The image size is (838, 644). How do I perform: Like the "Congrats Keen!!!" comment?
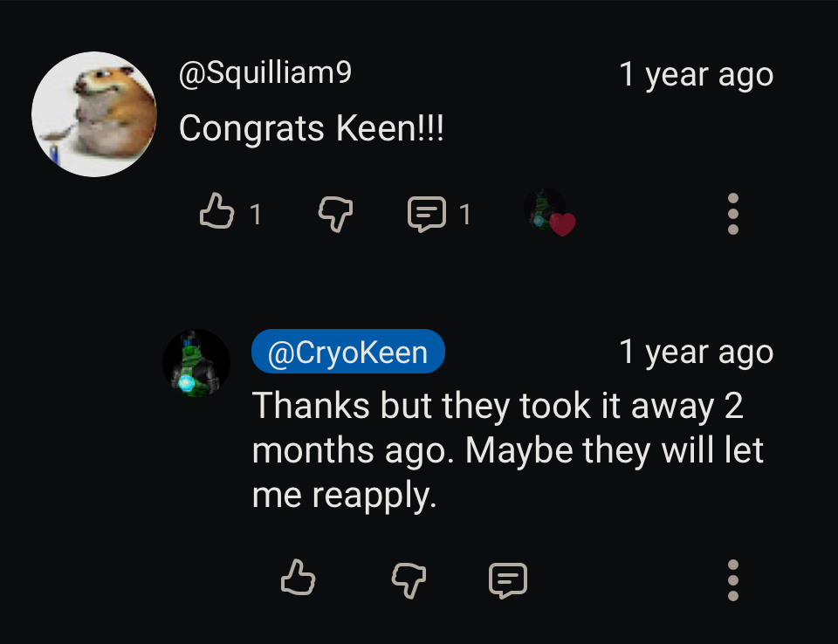pos(216,213)
